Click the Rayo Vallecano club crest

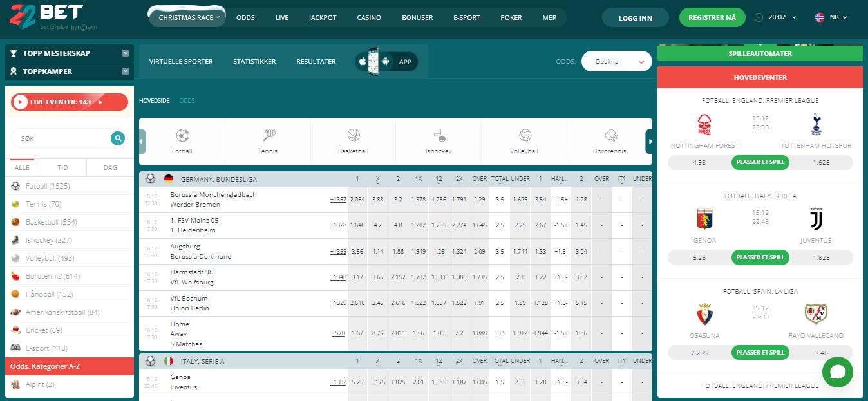tap(816, 314)
